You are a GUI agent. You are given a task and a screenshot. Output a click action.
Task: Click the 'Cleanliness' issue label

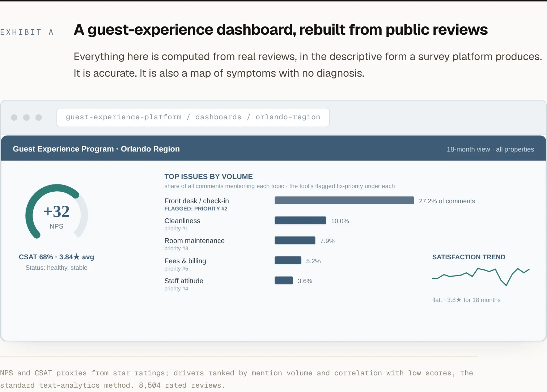[182, 221]
